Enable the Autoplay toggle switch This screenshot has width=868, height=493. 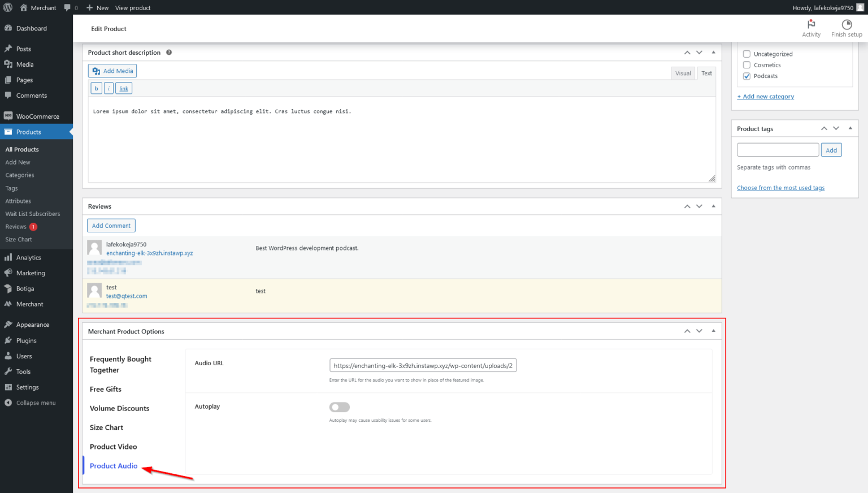[340, 407]
